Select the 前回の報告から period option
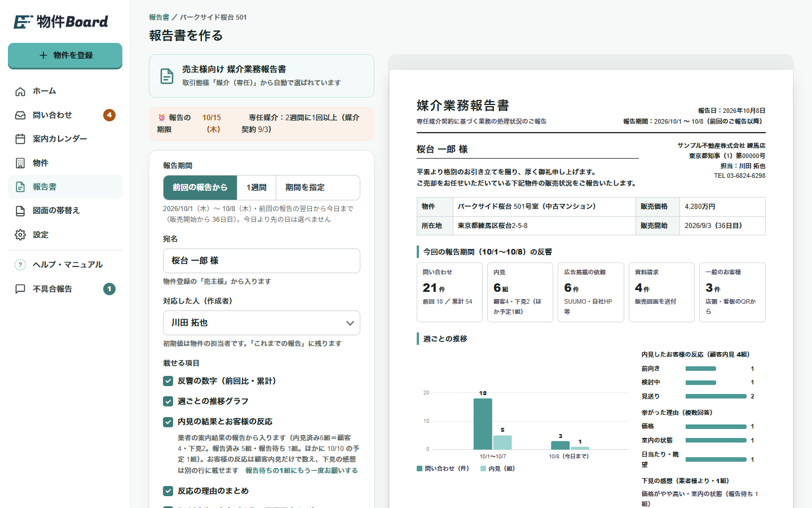Screen dimensions: 812x508 [200, 187]
